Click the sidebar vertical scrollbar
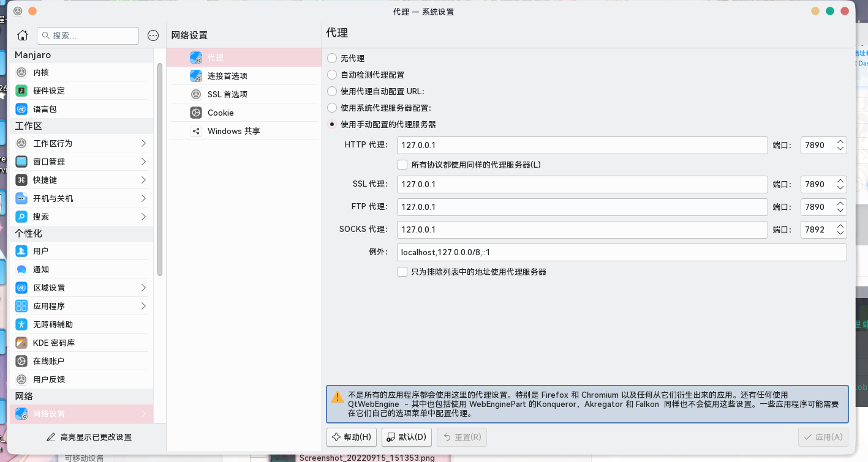 tap(160, 170)
